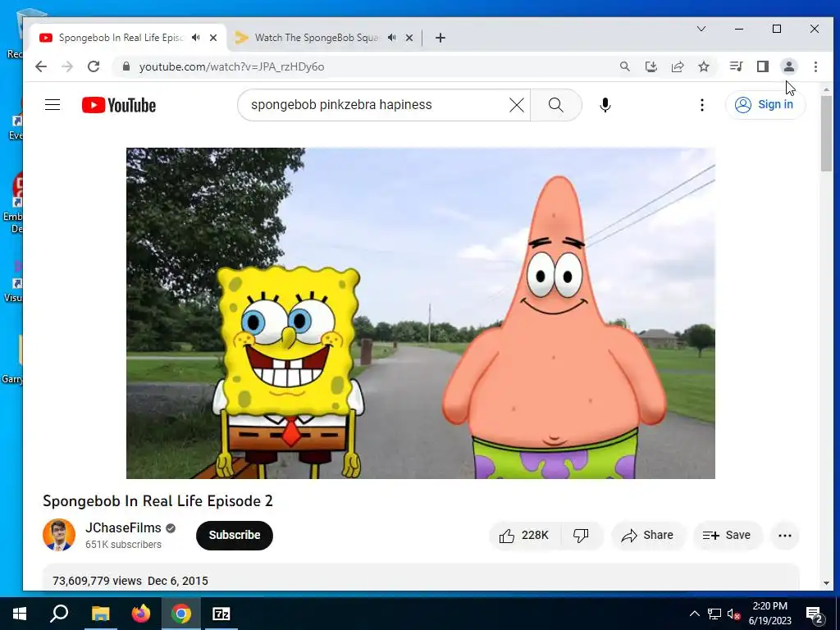
Task: Open Chrome media controls icon
Action: pos(736,66)
